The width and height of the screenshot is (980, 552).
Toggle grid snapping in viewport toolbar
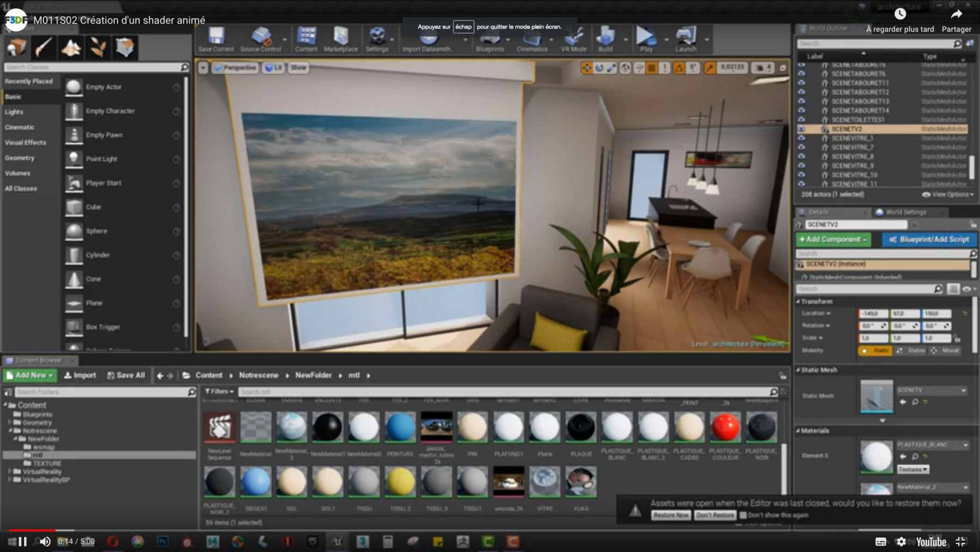(x=652, y=68)
